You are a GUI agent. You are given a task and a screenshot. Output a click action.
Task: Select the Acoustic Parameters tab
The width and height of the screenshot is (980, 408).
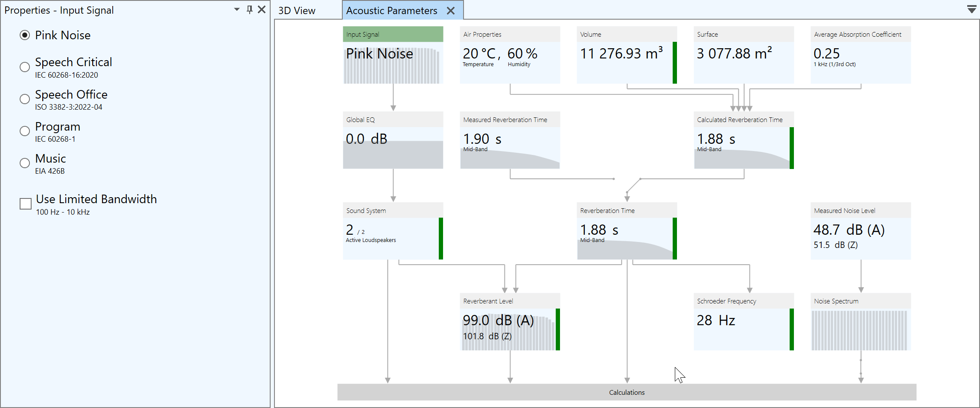391,11
